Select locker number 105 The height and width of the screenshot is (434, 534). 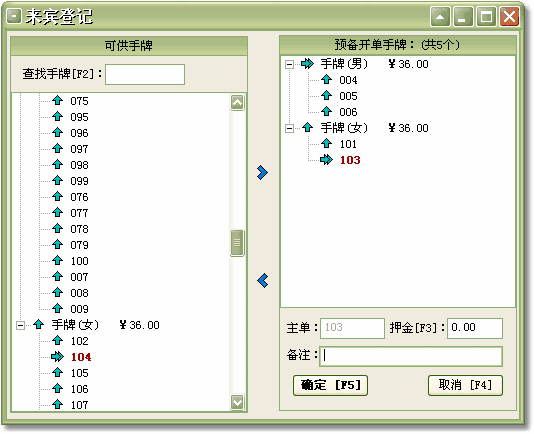pyautogui.click(x=79, y=373)
